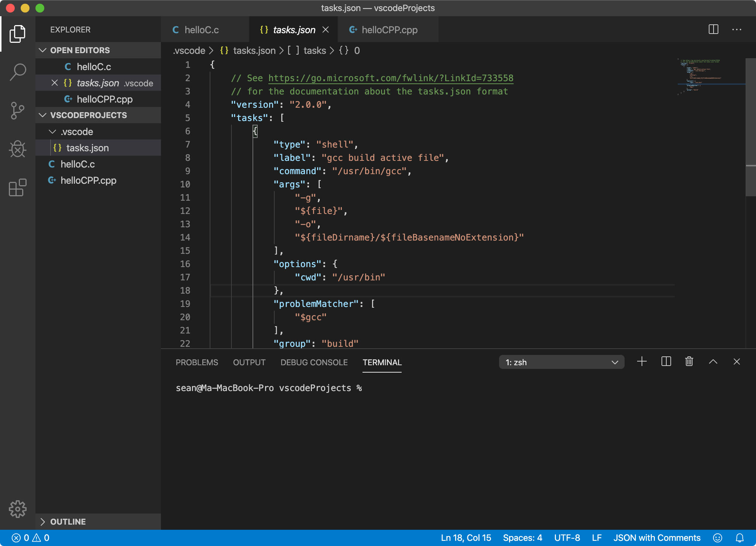Maximize the terminal panel size

(x=713, y=362)
